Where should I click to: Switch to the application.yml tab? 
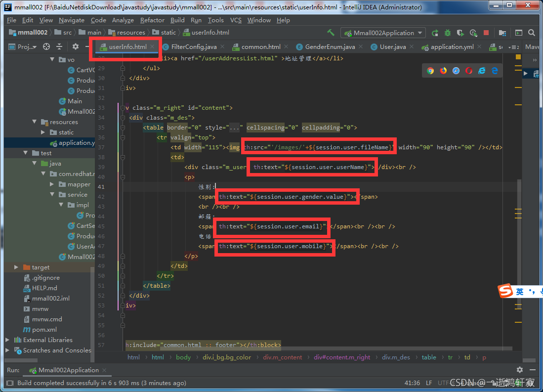452,47
